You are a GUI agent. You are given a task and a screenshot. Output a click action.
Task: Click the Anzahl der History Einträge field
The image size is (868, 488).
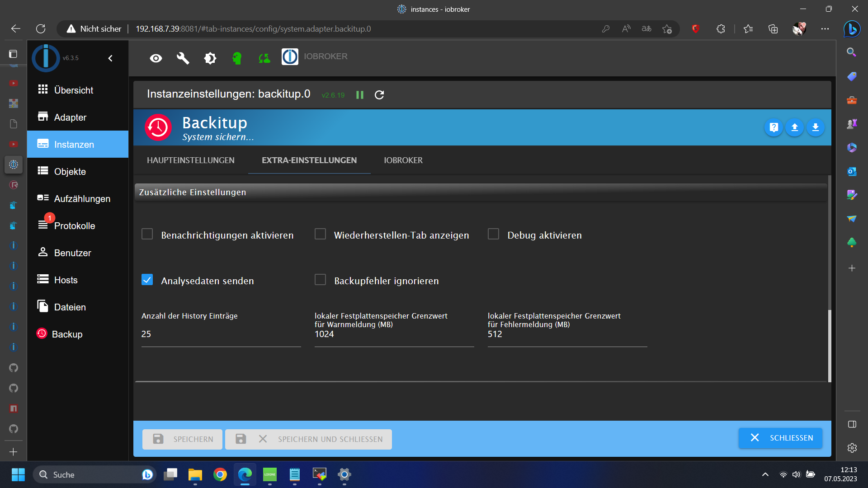coord(221,334)
